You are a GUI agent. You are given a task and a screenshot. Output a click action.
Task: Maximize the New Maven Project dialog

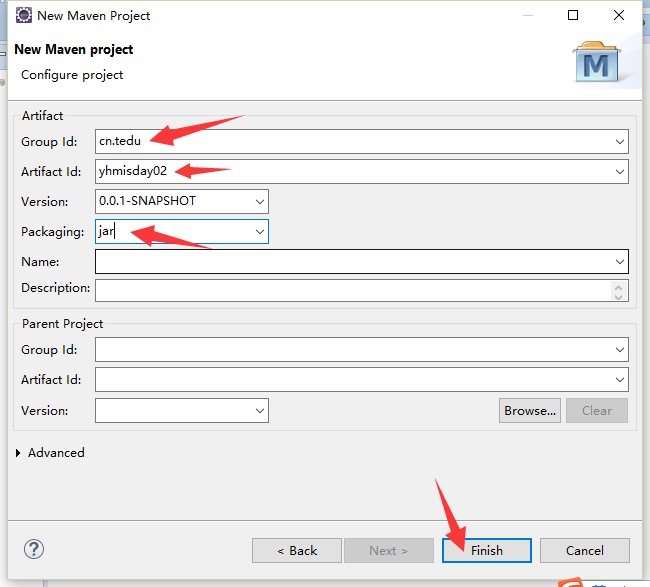click(x=573, y=15)
